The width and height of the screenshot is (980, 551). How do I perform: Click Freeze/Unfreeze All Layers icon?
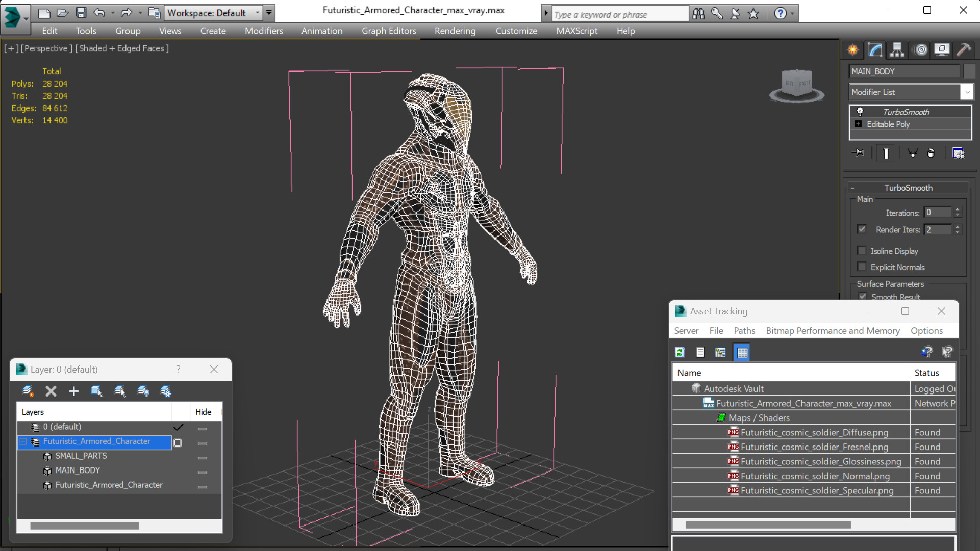click(x=166, y=391)
